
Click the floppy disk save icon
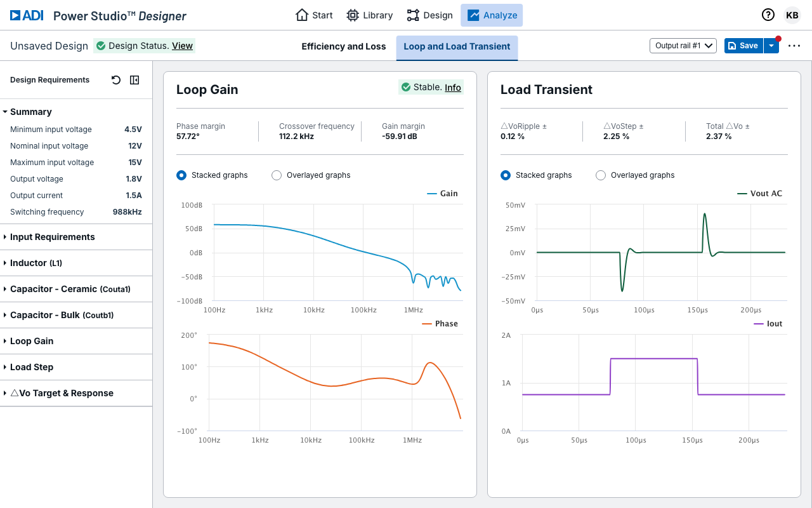[732, 46]
